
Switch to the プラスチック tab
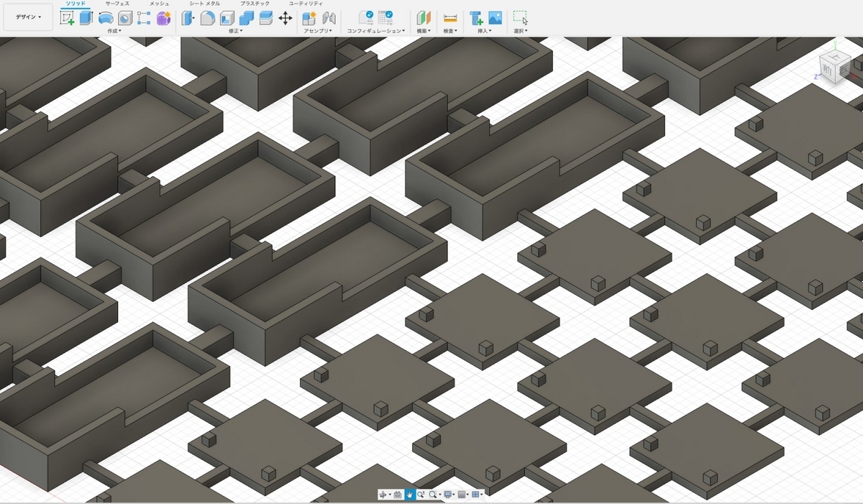tap(255, 4)
